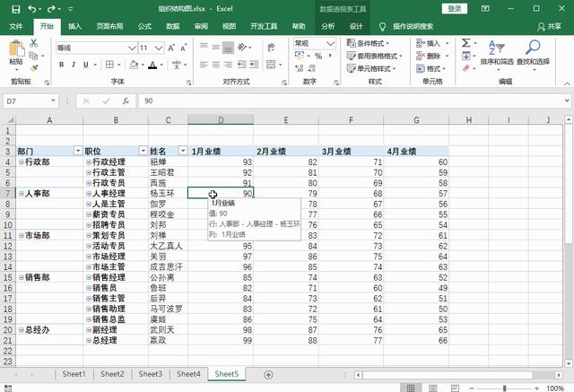Decrease font size with smaller A icon
574x392 pixels.
click(183, 48)
